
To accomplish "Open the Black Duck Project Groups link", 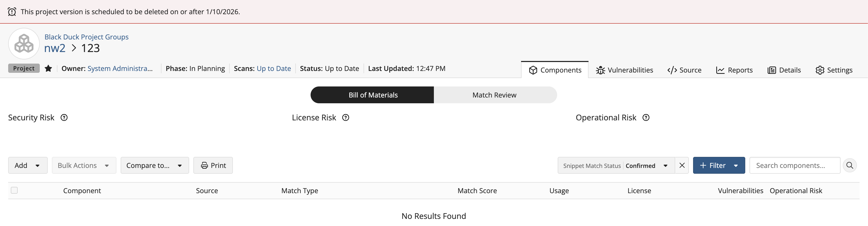I will click(x=86, y=37).
